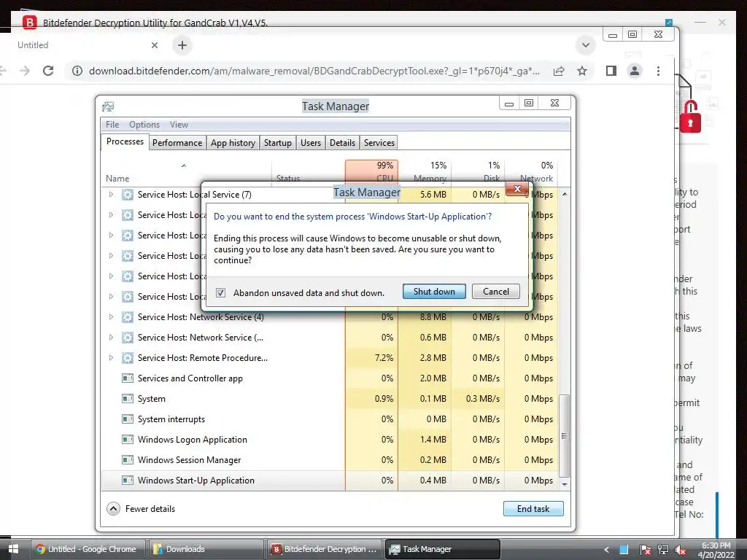The width and height of the screenshot is (747, 560).
Task: Go forward in Chrome
Action: tap(25, 71)
